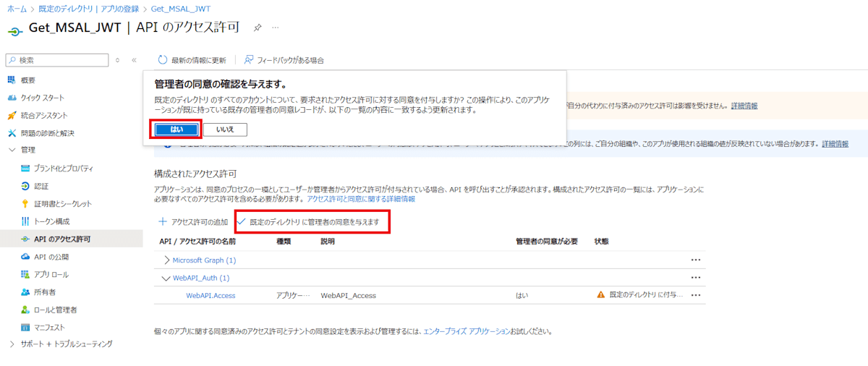Click 構成されたアクセス許可 section heading
The width and height of the screenshot is (868, 366).
pyautogui.click(x=195, y=174)
